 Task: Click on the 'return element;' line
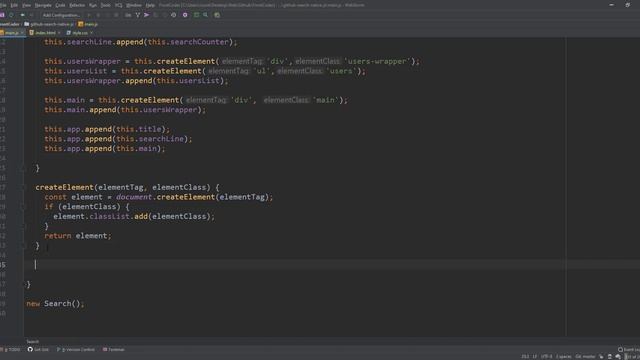78,236
